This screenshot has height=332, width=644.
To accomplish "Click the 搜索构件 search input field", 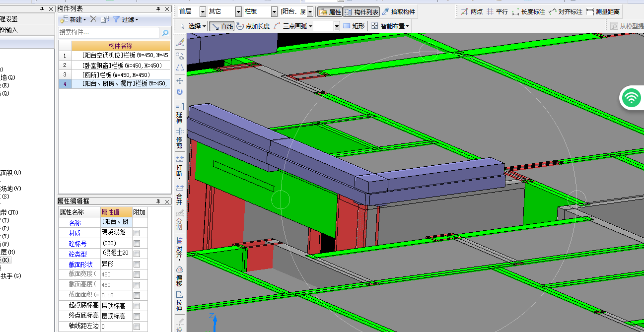I will click(x=109, y=32).
